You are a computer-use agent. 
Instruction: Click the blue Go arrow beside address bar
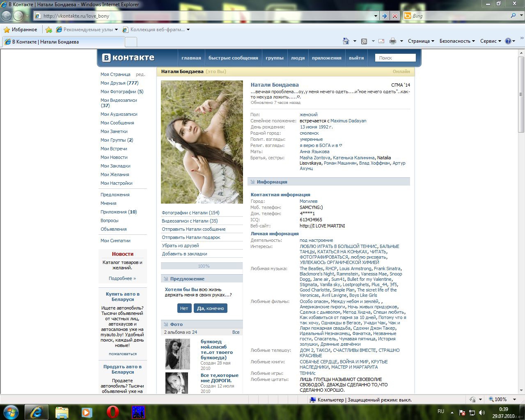pos(384,16)
